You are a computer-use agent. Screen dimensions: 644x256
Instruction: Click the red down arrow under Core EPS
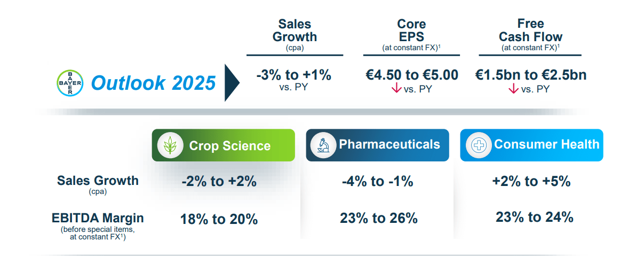[x=396, y=89]
